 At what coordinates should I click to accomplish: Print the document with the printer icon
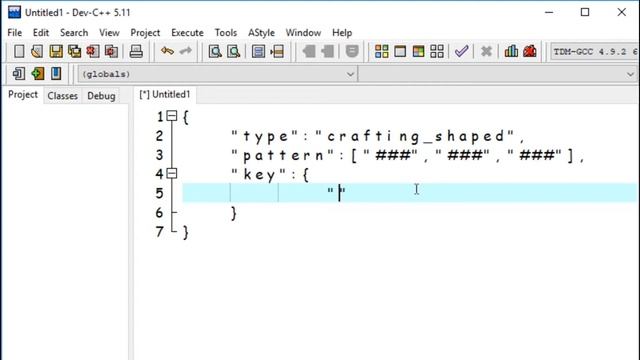coord(136,51)
